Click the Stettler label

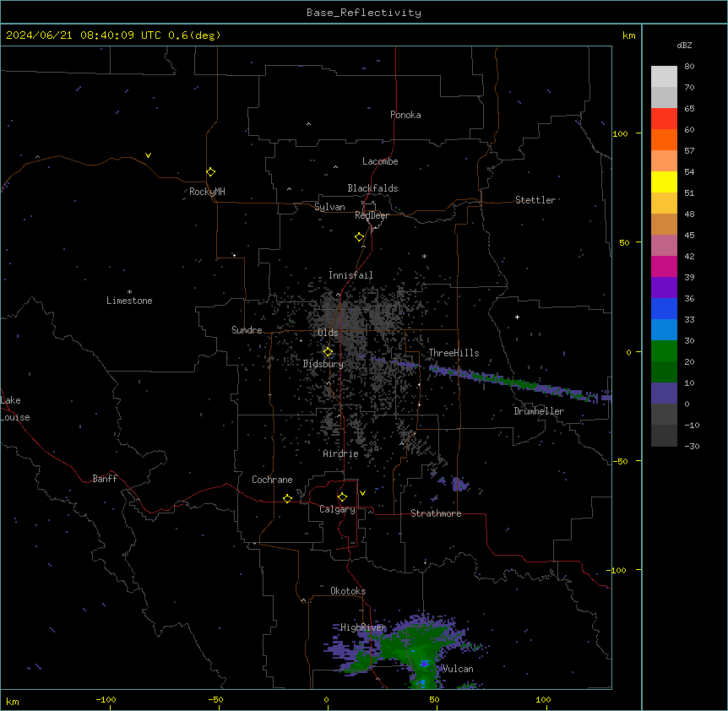tap(535, 200)
